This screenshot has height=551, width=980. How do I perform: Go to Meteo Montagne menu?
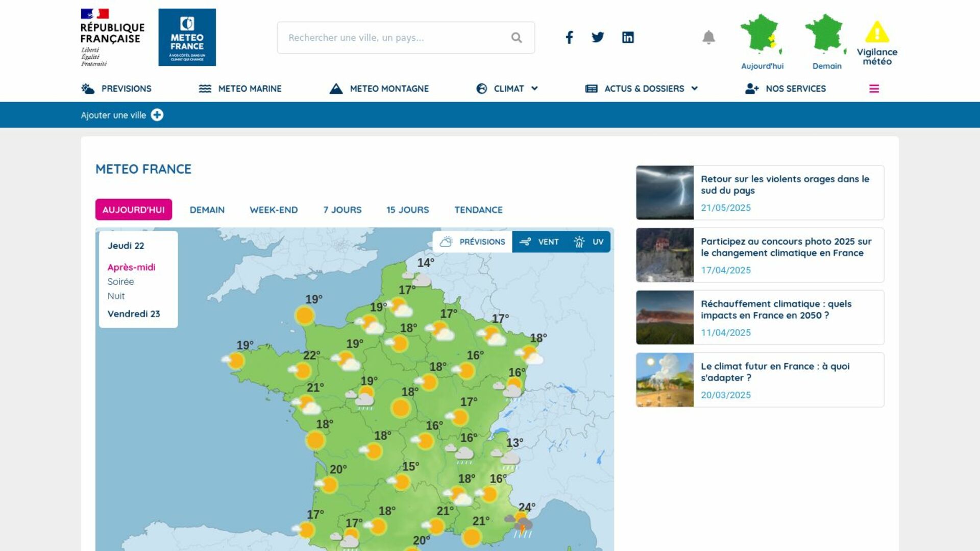click(x=389, y=89)
